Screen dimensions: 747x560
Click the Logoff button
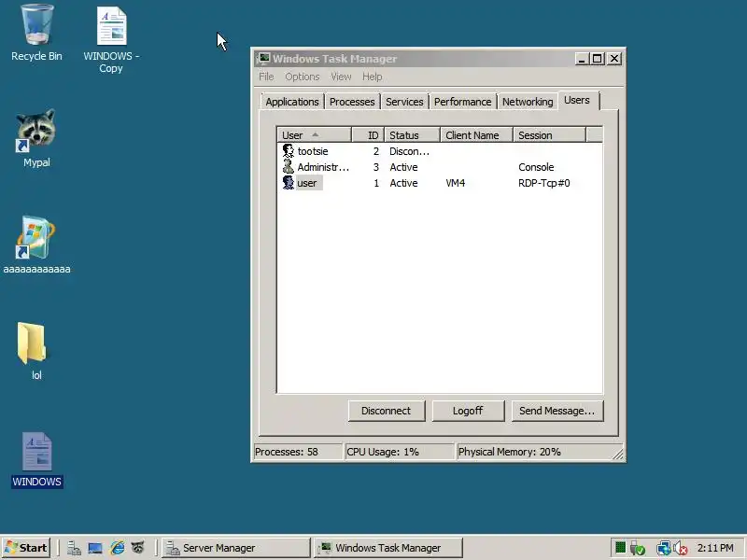(x=468, y=411)
